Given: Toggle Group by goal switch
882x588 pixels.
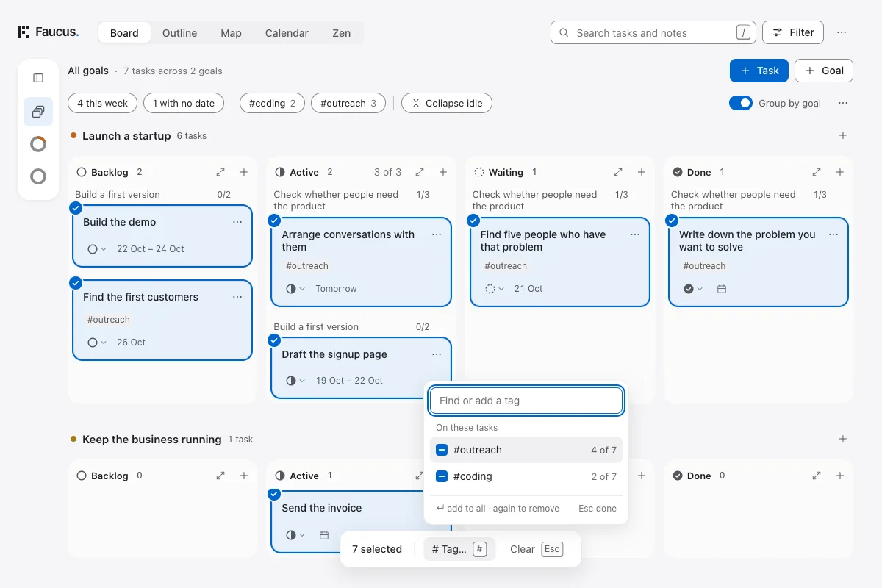Looking at the screenshot, I should (741, 103).
